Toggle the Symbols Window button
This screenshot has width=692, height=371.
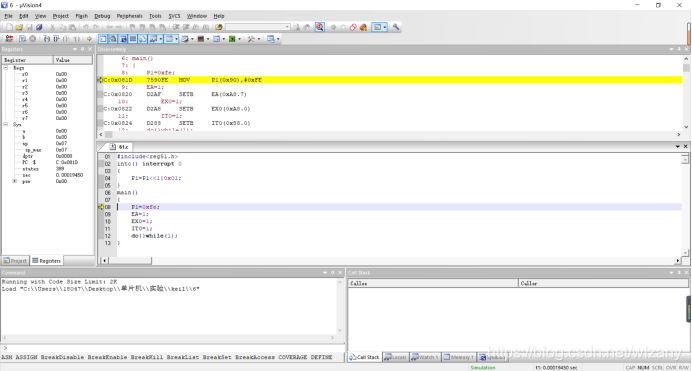coord(123,39)
